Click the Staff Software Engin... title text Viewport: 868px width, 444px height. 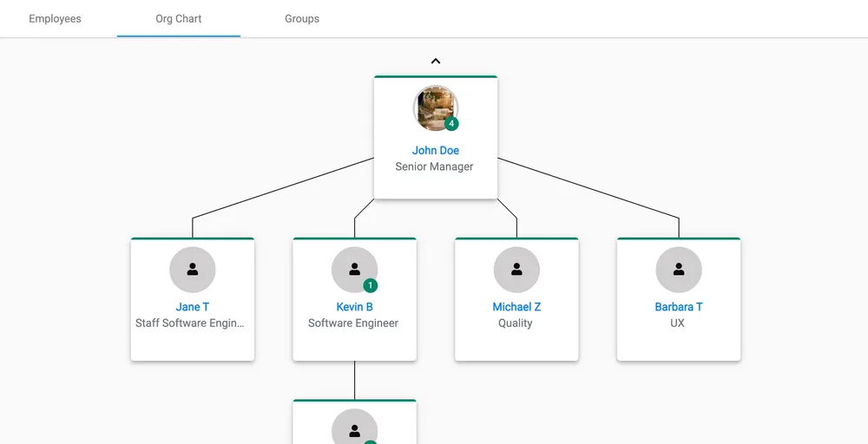[x=190, y=323]
